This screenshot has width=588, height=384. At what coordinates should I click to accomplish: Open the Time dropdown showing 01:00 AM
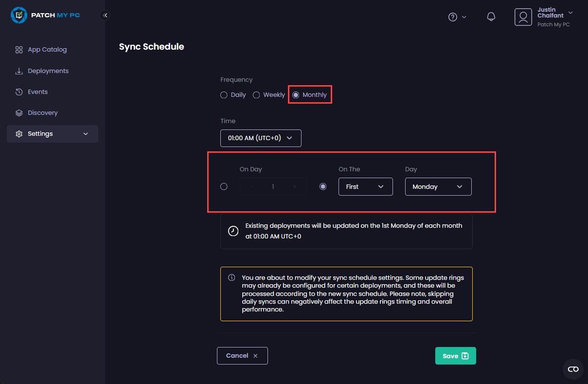(261, 138)
